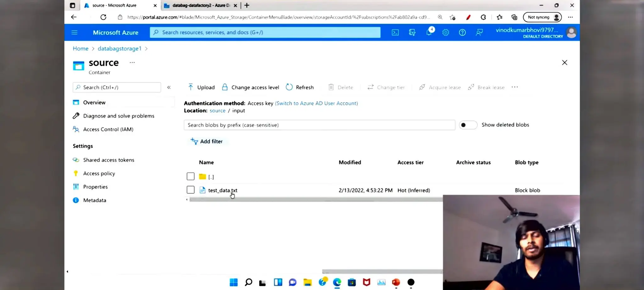This screenshot has width=644, height=290.
Task: Check the box for test_data.txt
Action: [x=191, y=190]
